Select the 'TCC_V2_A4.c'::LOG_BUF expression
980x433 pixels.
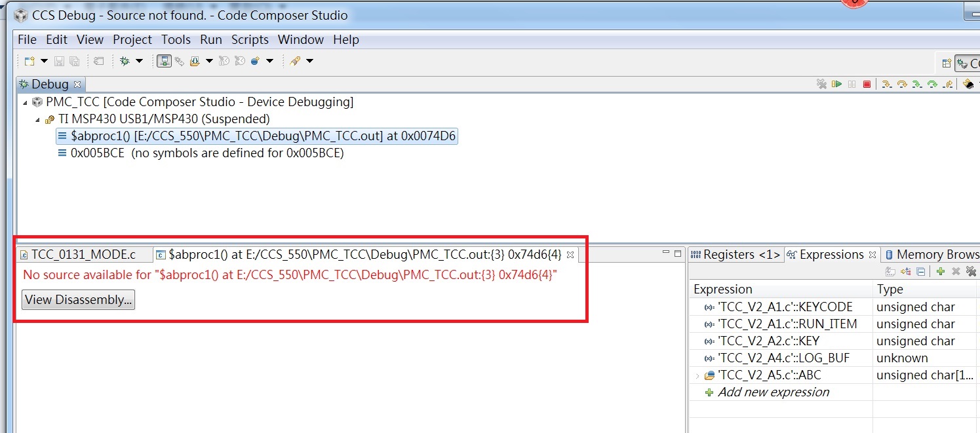pyautogui.click(x=783, y=358)
